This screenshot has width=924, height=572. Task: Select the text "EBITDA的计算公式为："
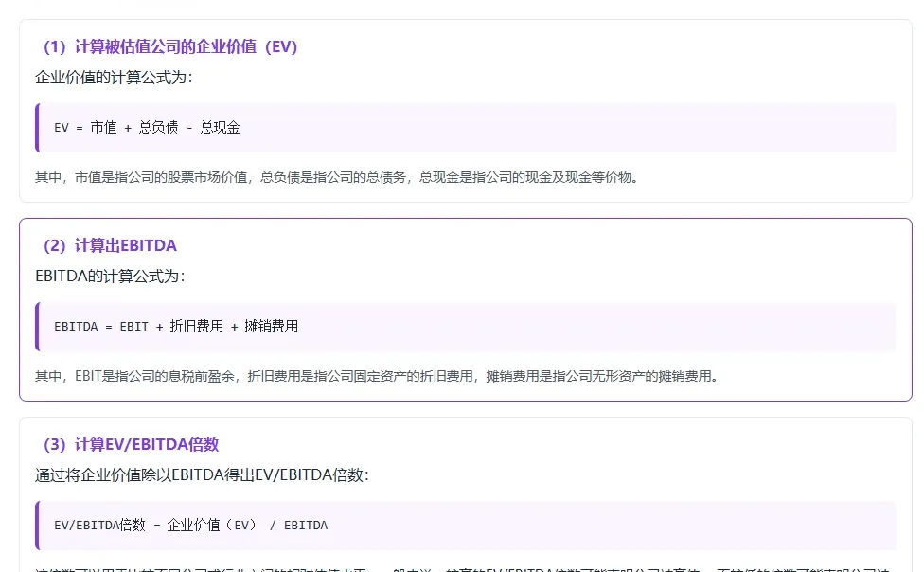pyautogui.click(x=111, y=277)
